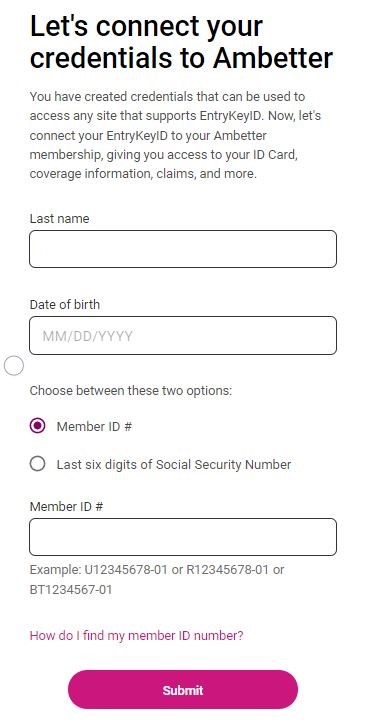Click the 'Last name' field label
The height and width of the screenshot is (728, 372).
click(59, 219)
